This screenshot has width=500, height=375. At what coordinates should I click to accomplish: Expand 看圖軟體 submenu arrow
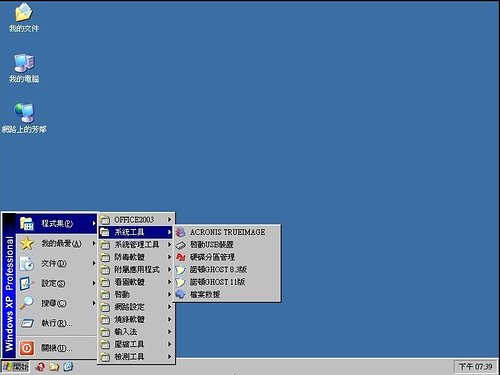(x=169, y=282)
